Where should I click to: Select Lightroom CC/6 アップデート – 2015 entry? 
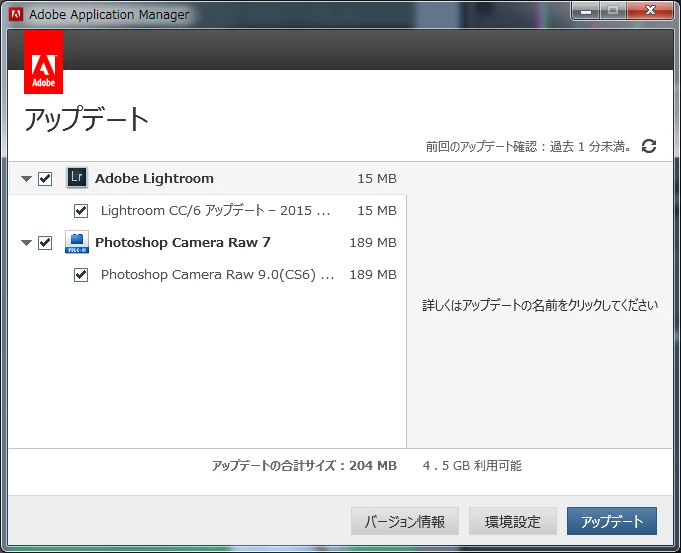[x=215, y=211]
